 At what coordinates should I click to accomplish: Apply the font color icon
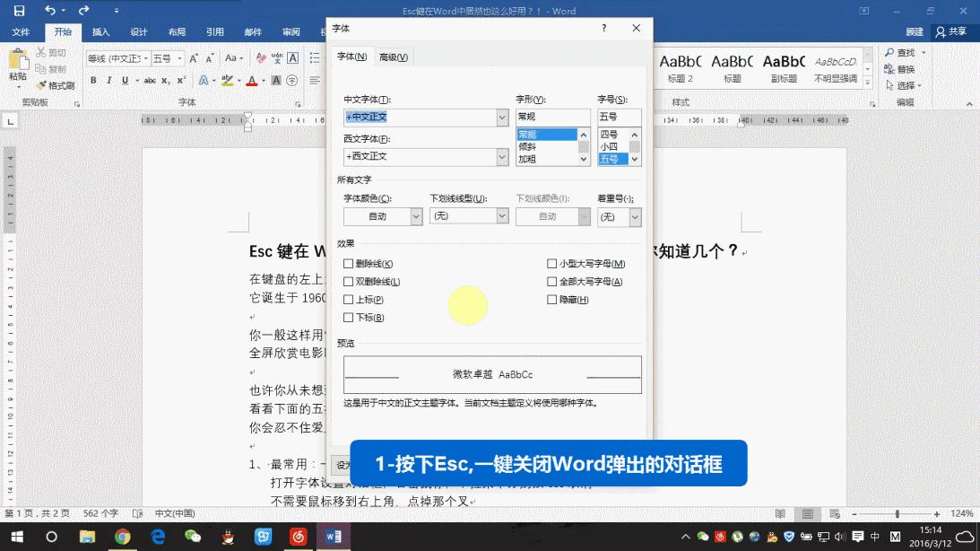tap(252, 80)
